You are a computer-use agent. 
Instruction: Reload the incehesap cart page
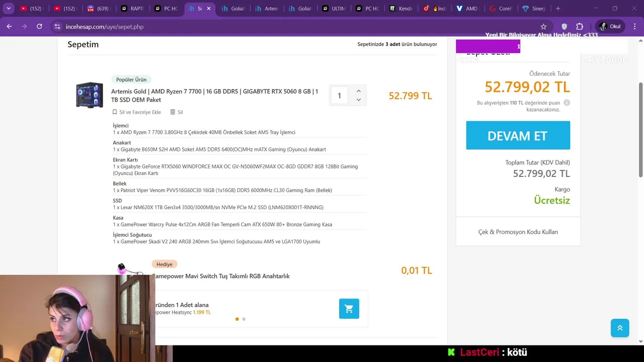[39, 26]
